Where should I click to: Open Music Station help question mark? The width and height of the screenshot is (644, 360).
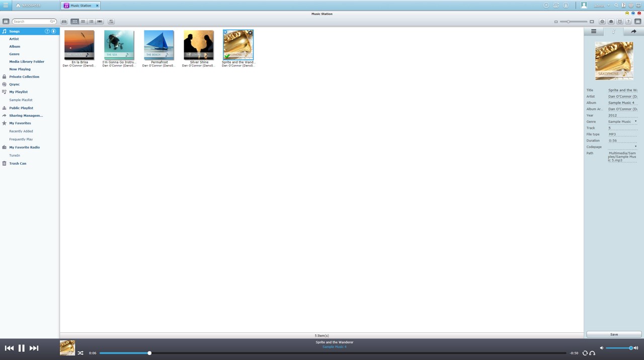[628, 22]
